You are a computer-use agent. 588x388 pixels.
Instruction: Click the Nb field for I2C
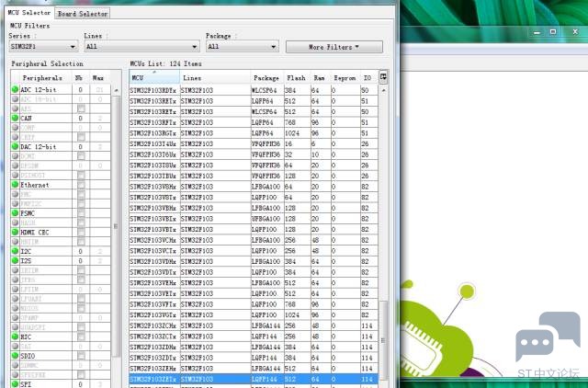tap(81, 251)
